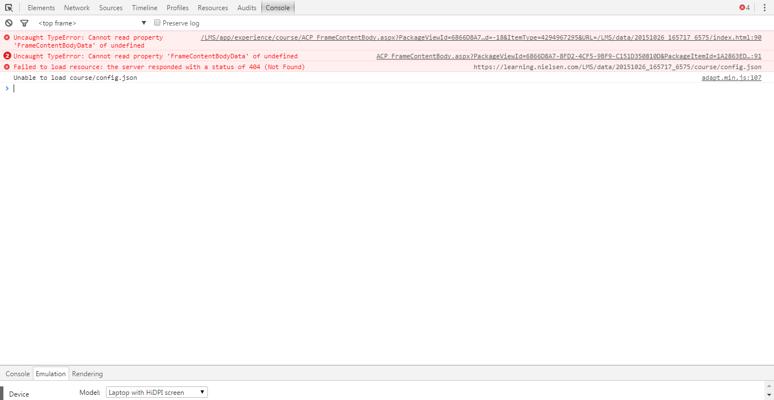Open the index.html:90 source link
Viewport: 774px width, 400px height.
coord(480,37)
